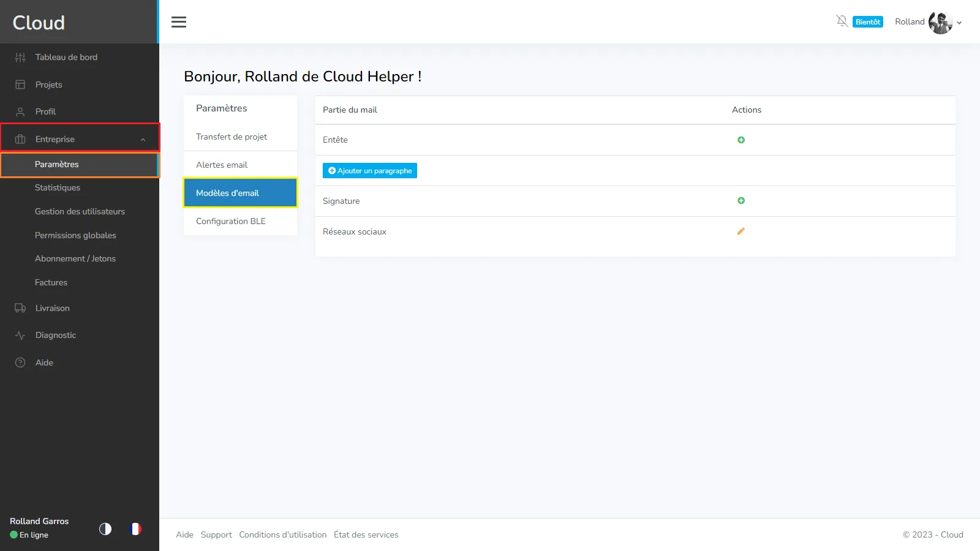Open Abonnement / Jetons submenu item

point(75,259)
